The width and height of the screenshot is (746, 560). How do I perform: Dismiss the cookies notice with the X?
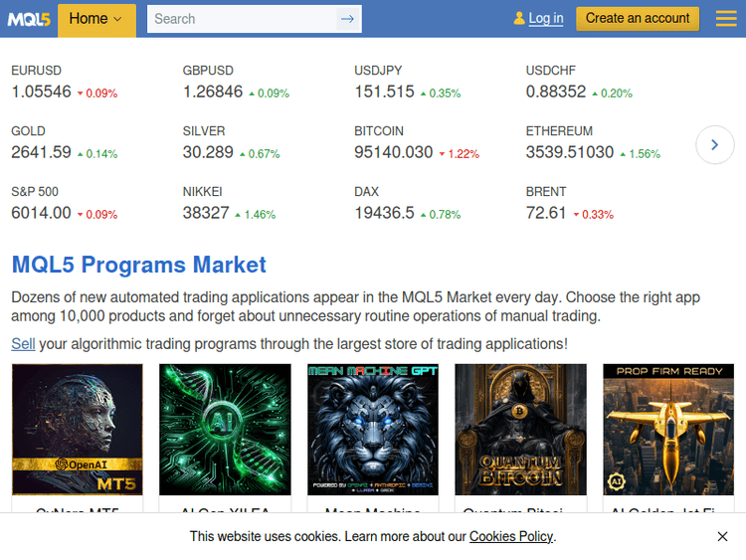[722, 536]
